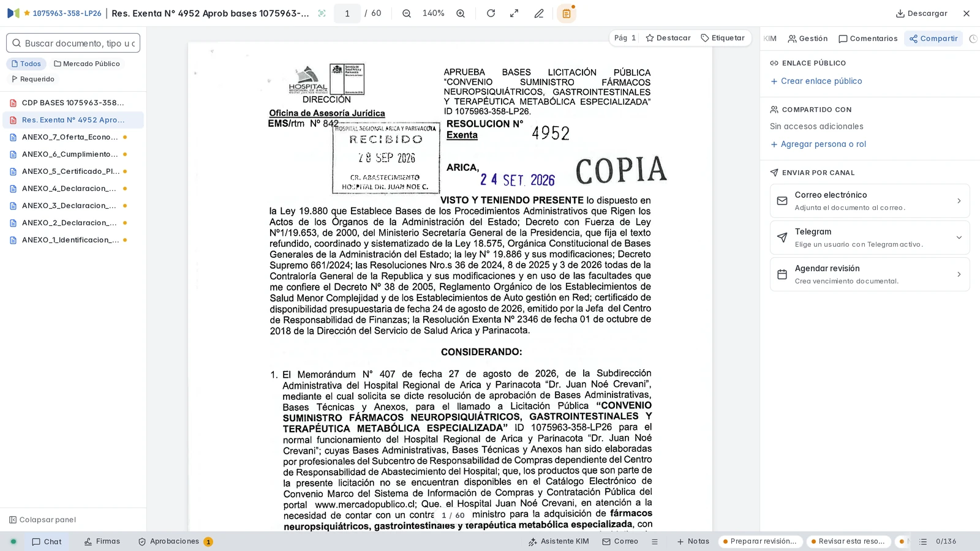Rotate the document page

[491, 13]
